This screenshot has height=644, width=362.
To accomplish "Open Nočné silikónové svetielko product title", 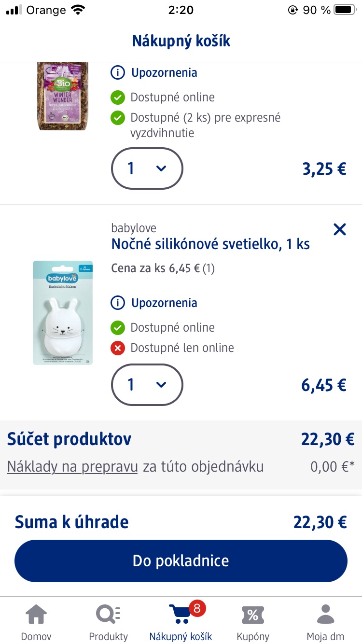I will pos(210,244).
